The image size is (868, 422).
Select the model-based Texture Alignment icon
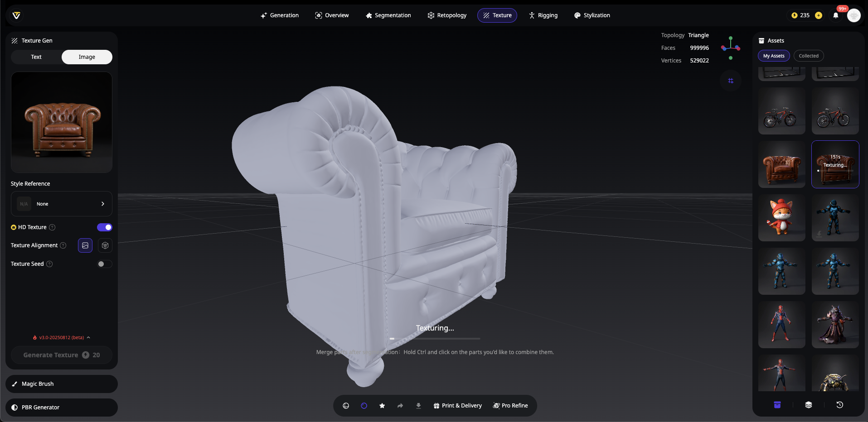[x=105, y=245]
